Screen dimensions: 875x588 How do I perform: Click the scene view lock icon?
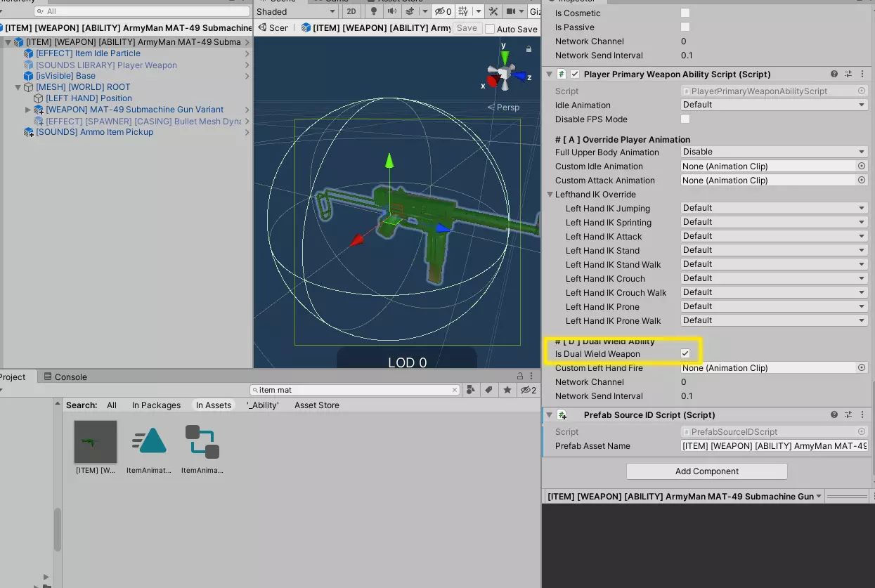click(529, 48)
